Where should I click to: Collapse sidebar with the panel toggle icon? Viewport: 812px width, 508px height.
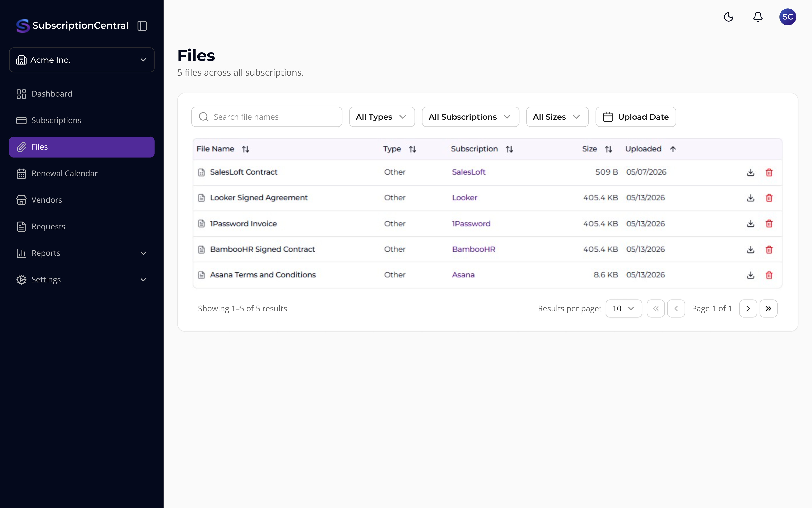coord(142,26)
